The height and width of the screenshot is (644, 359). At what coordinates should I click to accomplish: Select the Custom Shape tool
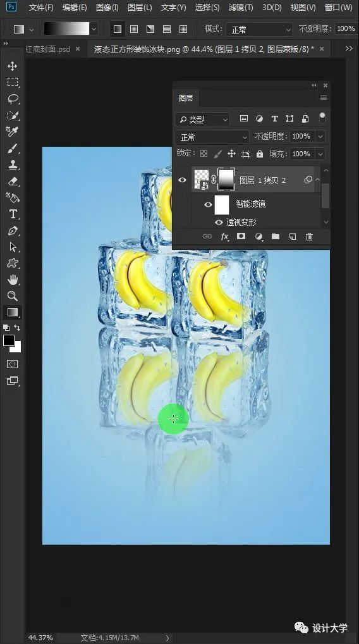tap(12, 263)
